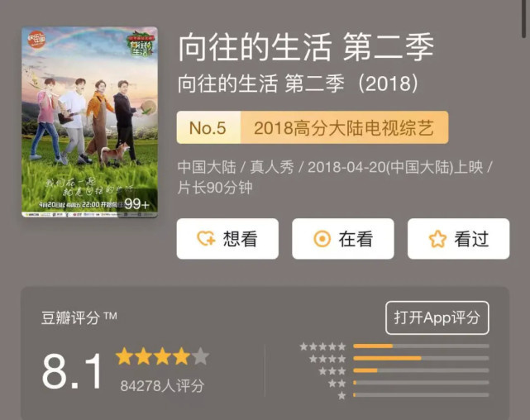
Task: Open 2018高分大陆电视综艺 ranking list
Action: click(x=344, y=127)
